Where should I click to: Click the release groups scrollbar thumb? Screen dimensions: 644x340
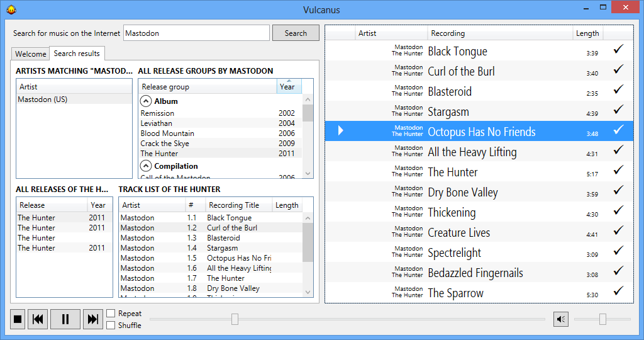(x=308, y=113)
